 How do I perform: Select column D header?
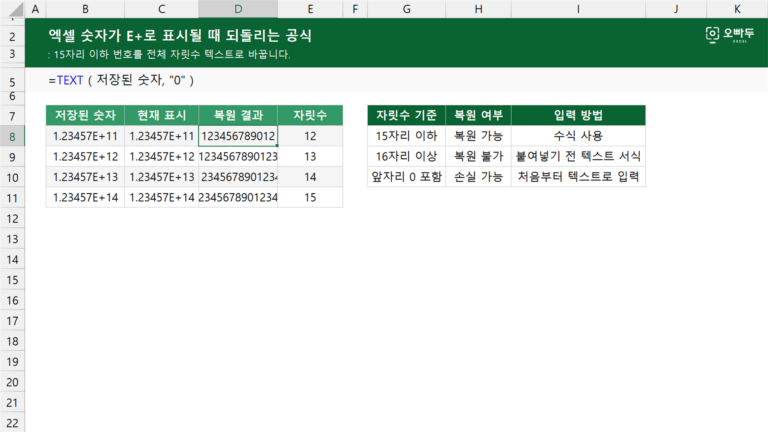click(238, 9)
